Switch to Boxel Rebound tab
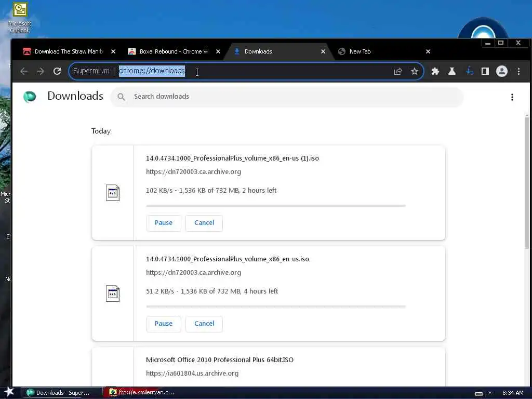This screenshot has width=532, height=399. click(x=174, y=51)
